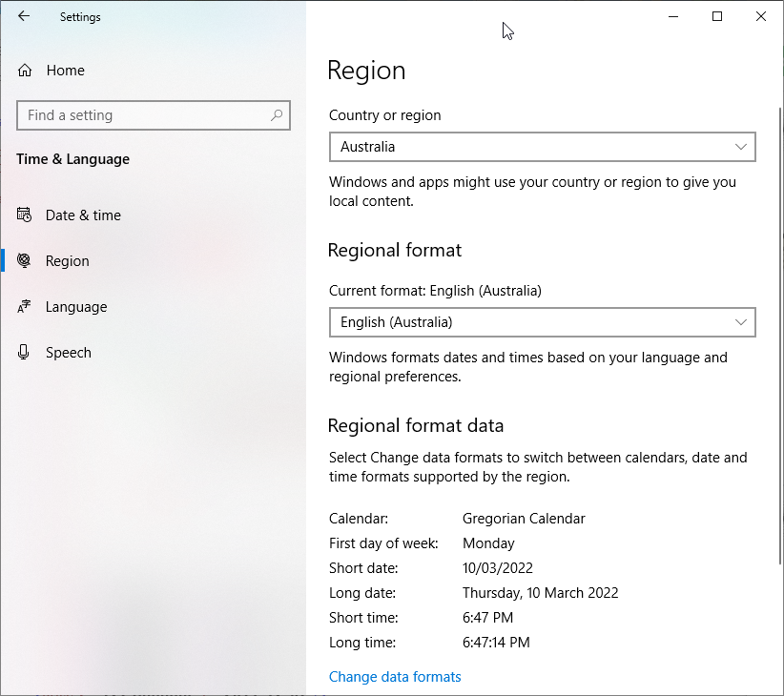
Task: Click the Home house icon
Action: point(25,71)
